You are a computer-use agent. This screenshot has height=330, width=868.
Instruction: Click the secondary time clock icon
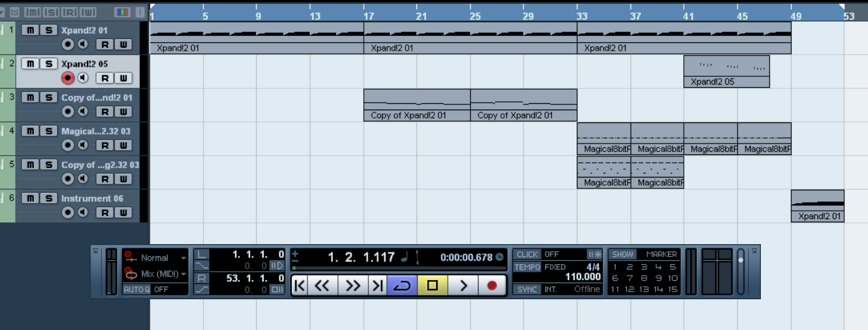pyautogui.click(x=500, y=258)
